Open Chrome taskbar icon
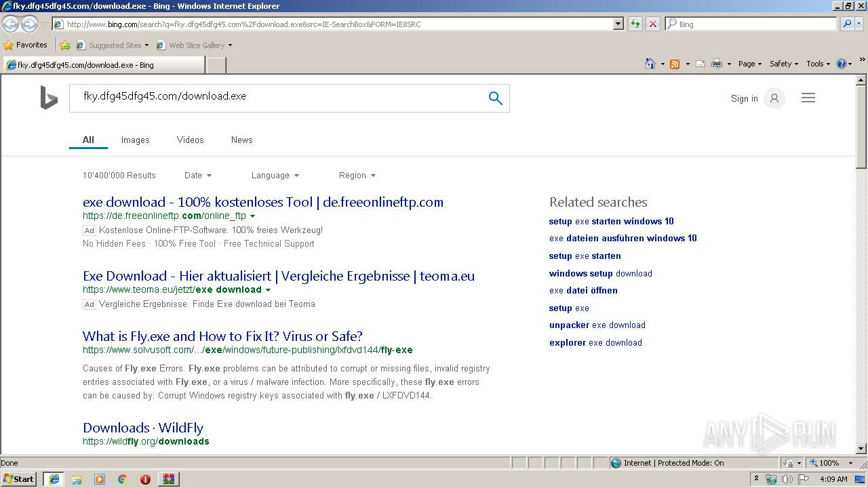Viewport: 868px width, 488px height. [x=123, y=479]
